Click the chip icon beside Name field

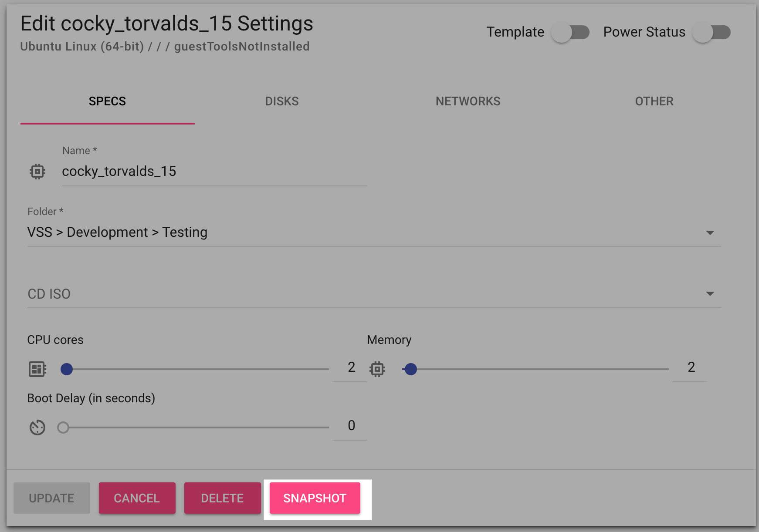37,172
